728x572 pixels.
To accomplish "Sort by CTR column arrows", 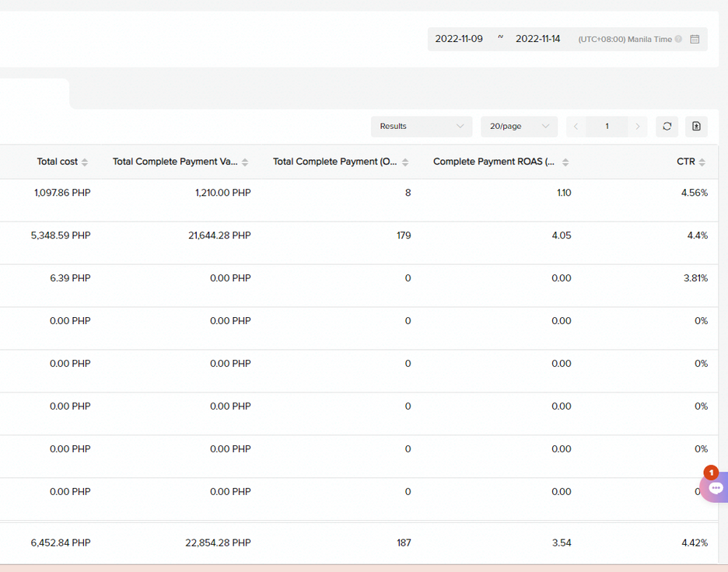I will (x=702, y=162).
